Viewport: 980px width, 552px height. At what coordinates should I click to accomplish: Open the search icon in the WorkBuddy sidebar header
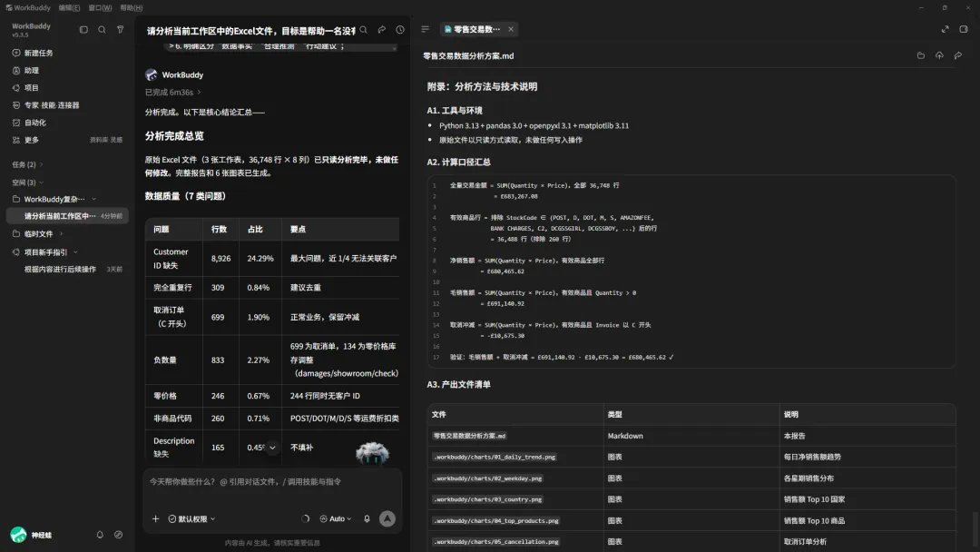(102, 29)
